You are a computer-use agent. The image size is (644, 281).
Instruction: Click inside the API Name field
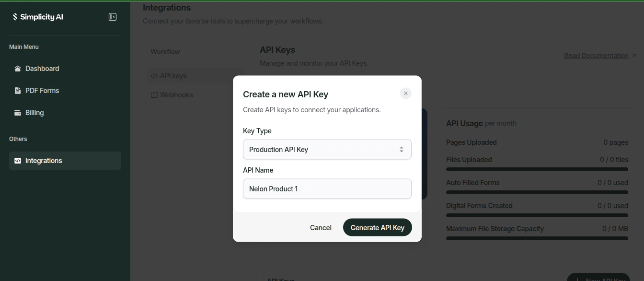click(327, 188)
